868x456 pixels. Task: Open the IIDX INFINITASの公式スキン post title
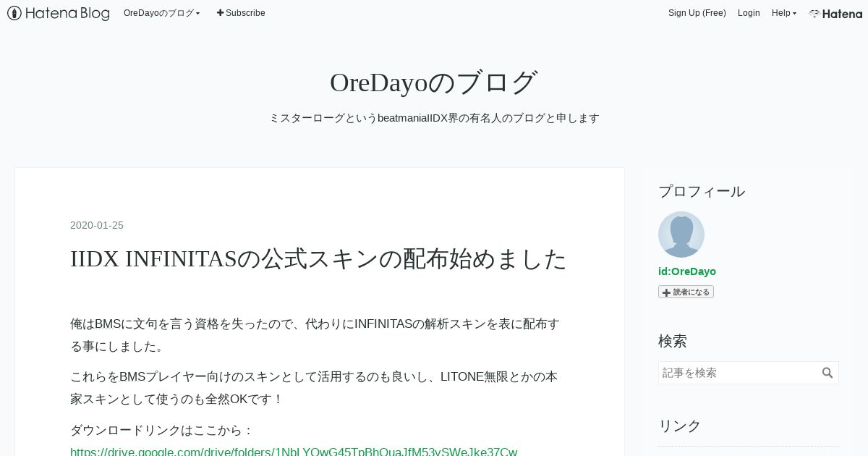318,258
